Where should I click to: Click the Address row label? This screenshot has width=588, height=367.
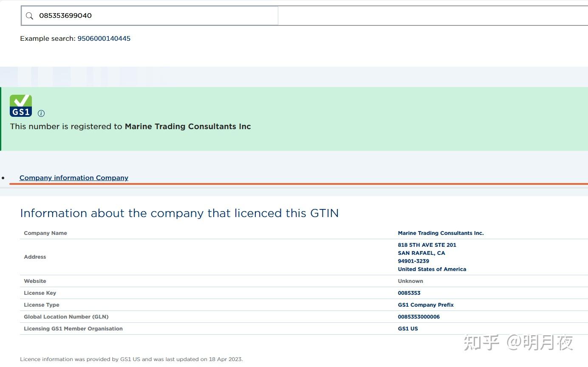coord(35,257)
